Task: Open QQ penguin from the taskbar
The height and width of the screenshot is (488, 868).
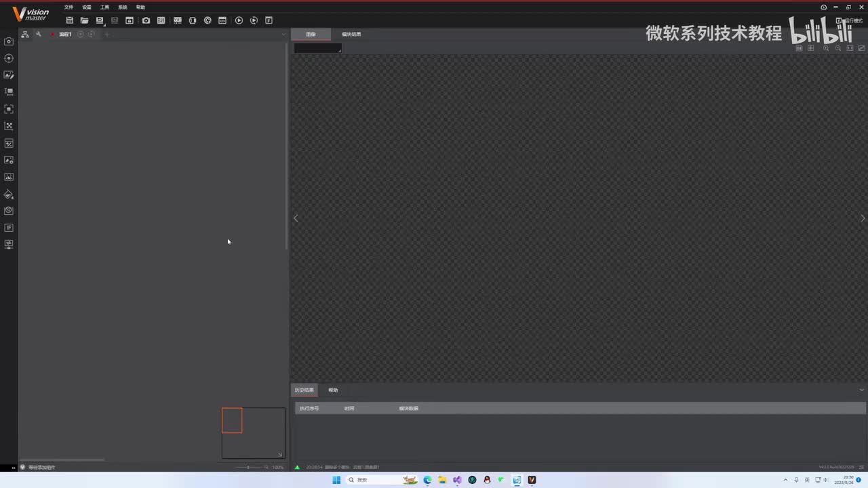Action: click(x=487, y=480)
